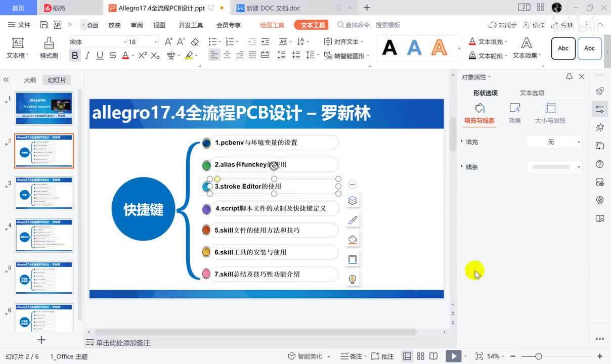Toggle Underline formatting in ribbon
This screenshot has height=364, width=611.
[100, 56]
